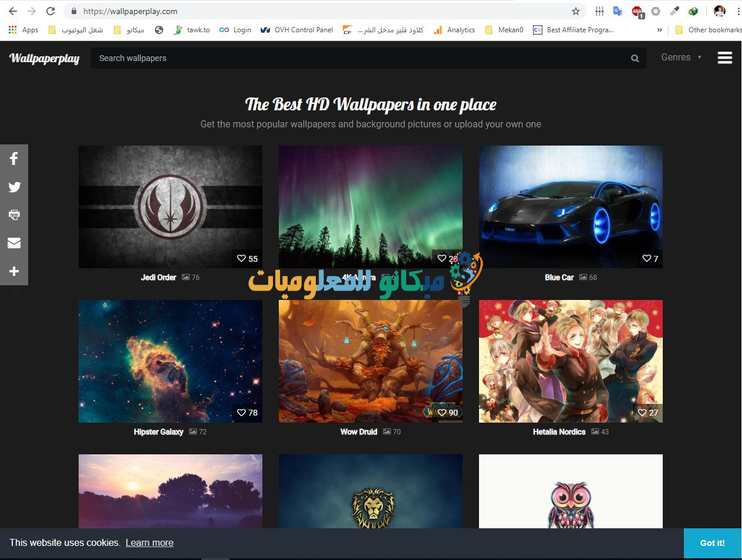Open the sunset trees wallpaper thumbnail
The width and height of the screenshot is (742, 560).
click(x=170, y=491)
